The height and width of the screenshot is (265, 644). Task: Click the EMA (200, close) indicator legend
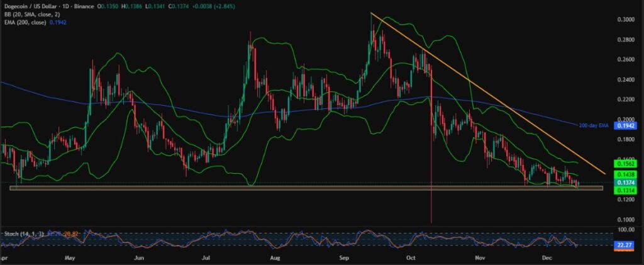pos(25,22)
